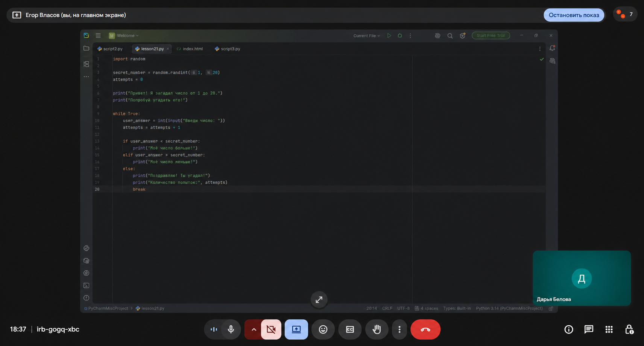Click the Start Free Trial button
The height and width of the screenshot is (346, 644).
click(491, 35)
